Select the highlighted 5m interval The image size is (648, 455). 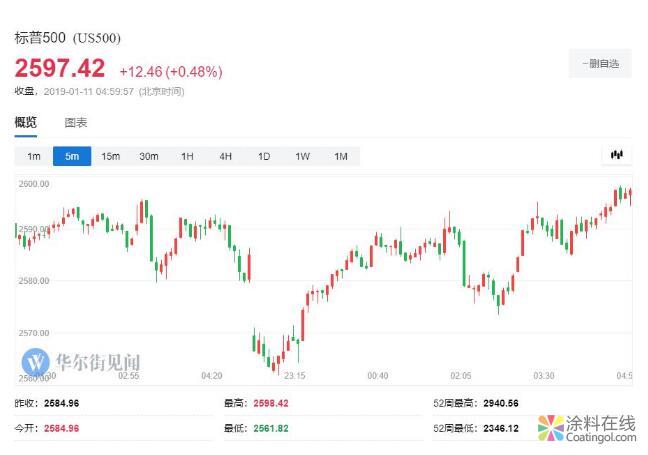click(72, 156)
